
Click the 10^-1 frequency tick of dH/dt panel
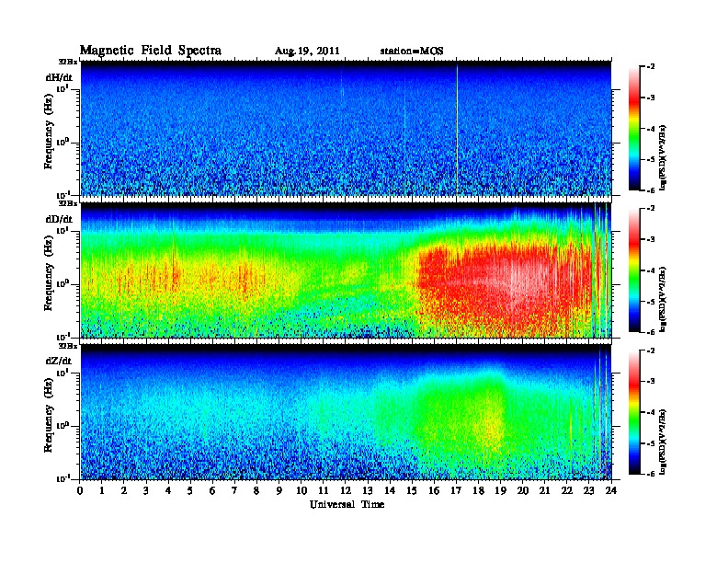point(63,194)
